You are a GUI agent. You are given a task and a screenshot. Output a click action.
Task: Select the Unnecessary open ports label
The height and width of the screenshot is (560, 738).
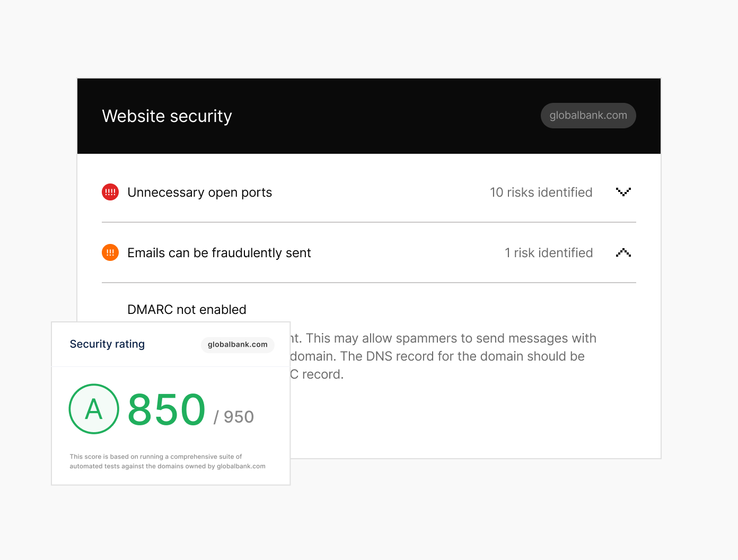coord(200,192)
